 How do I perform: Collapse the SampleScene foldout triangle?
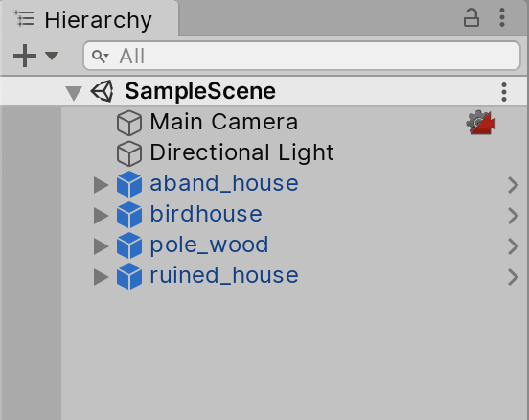click(74, 92)
